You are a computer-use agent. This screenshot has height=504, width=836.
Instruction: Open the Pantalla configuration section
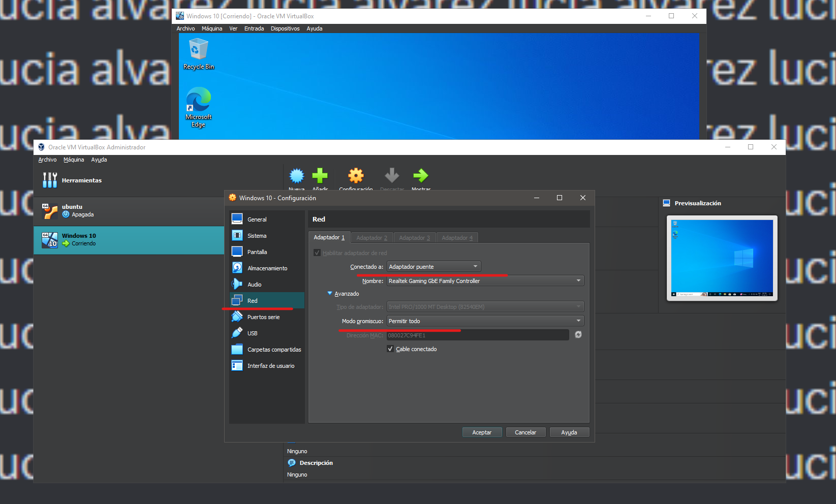258,251
